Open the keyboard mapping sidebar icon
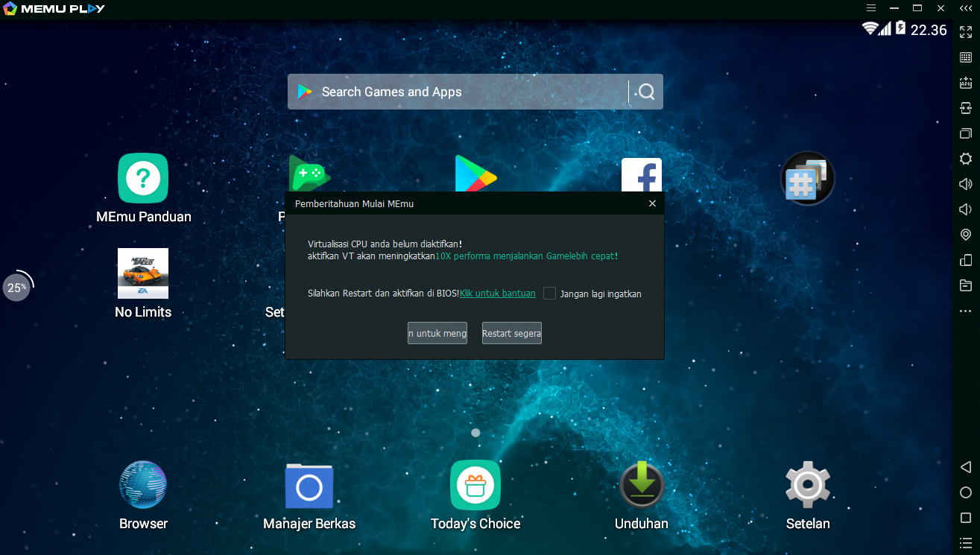The height and width of the screenshot is (555, 980). (966, 57)
